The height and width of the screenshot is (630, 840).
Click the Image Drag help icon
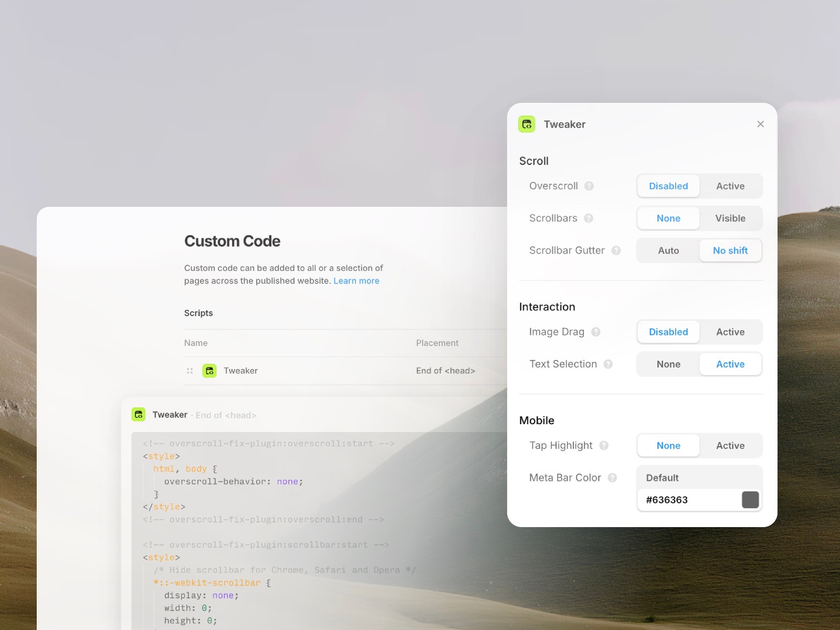(x=595, y=332)
